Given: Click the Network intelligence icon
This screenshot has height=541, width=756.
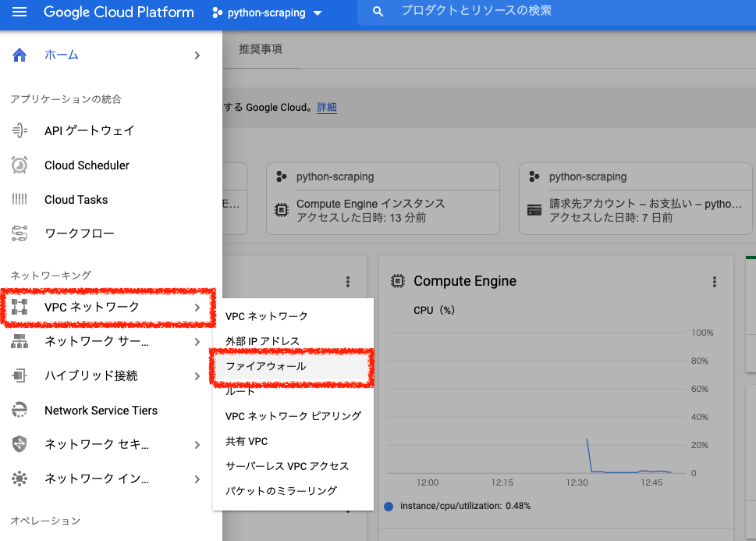Looking at the screenshot, I should point(20,479).
